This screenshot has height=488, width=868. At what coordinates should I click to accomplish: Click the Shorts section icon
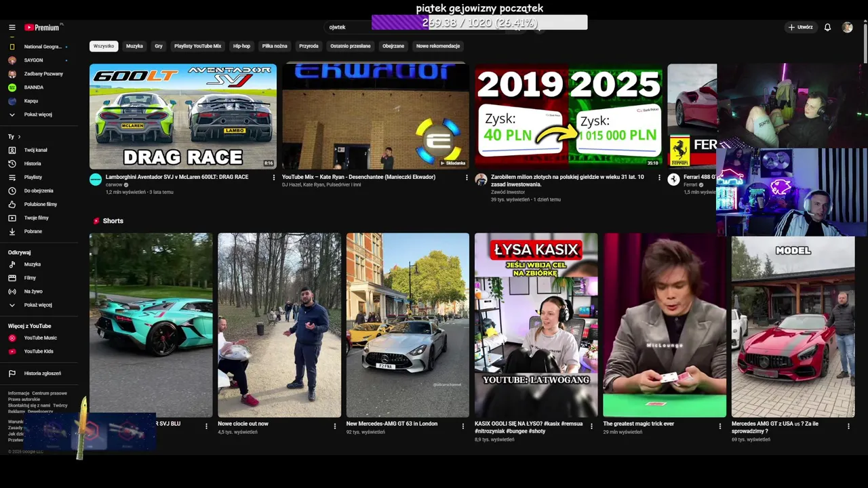pyautogui.click(x=96, y=221)
